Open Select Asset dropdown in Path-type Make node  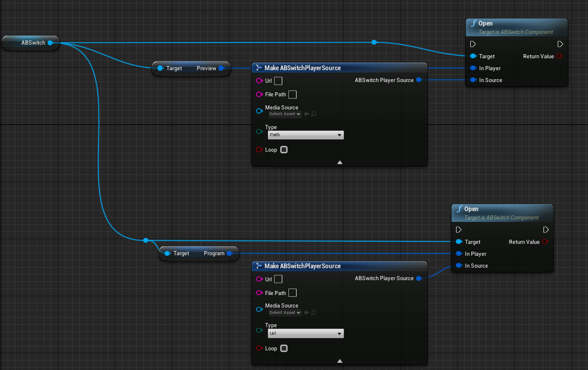[x=285, y=114]
